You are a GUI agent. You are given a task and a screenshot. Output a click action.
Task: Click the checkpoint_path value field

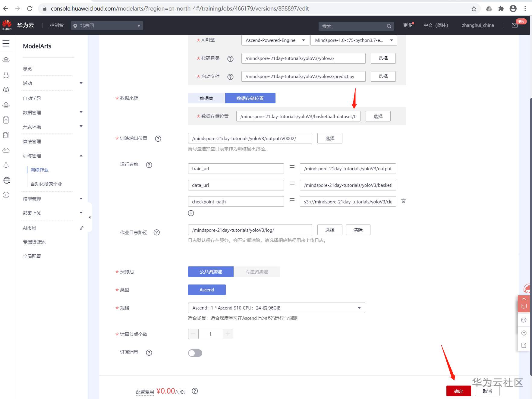click(348, 202)
